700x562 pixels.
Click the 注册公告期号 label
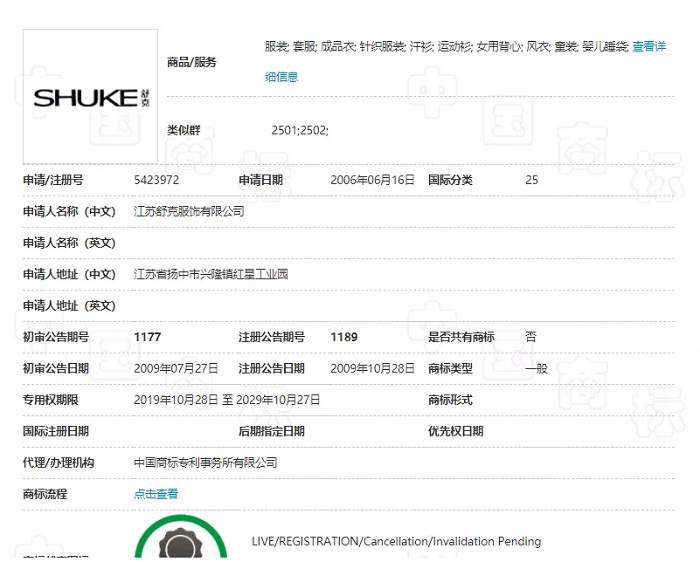click(271, 337)
